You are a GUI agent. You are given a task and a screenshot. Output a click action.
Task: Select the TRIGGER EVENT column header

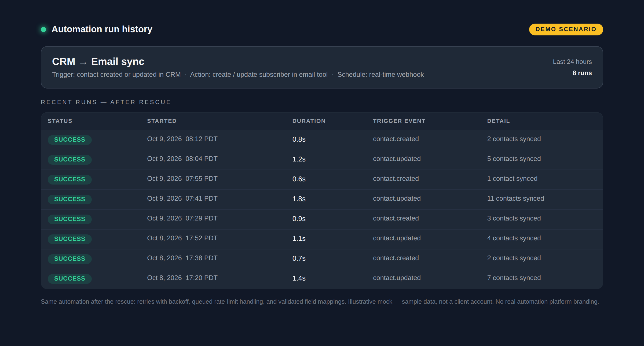pos(399,121)
